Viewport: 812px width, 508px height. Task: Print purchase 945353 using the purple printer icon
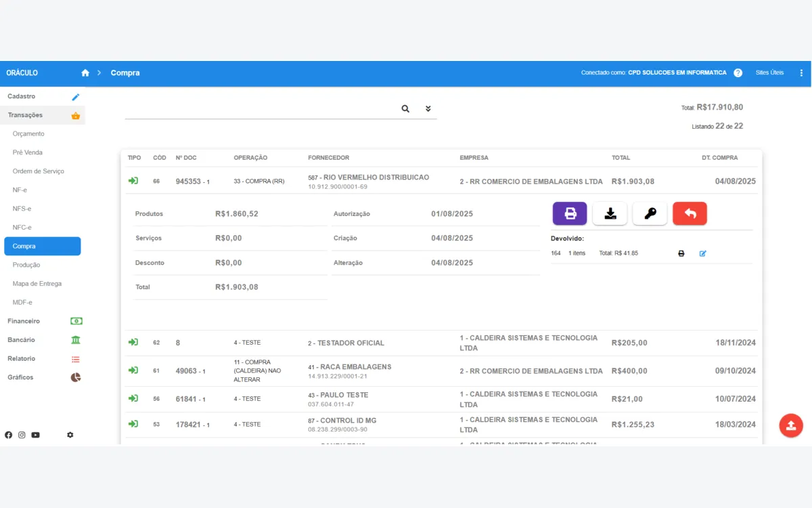[x=569, y=213]
